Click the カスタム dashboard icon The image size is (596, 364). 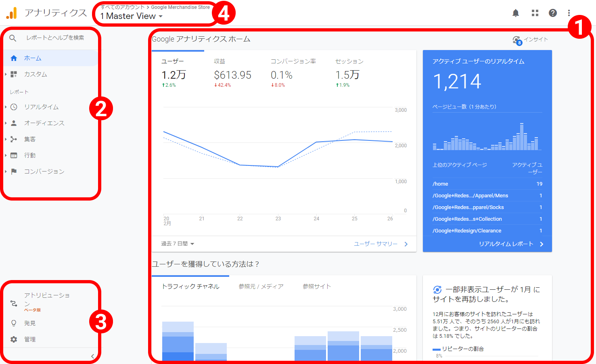14,74
